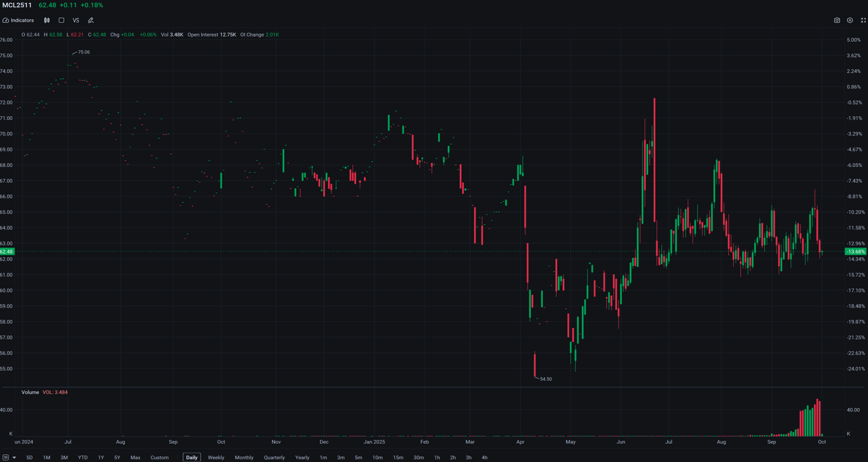The image size is (868, 462).
Task: Click the Volume indicator label
Action: click(x=30, y=392)
